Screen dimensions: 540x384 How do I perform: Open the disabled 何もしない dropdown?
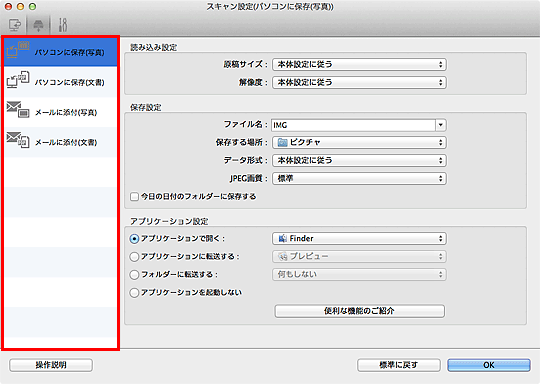pyautogui.click(x=359, y=274)
